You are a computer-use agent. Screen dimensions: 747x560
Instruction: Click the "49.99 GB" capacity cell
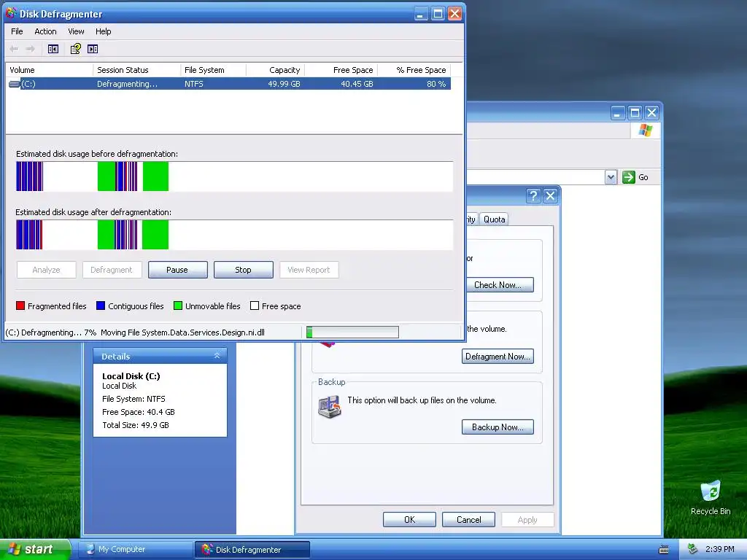pyautogui.click(x=284, y=84)
